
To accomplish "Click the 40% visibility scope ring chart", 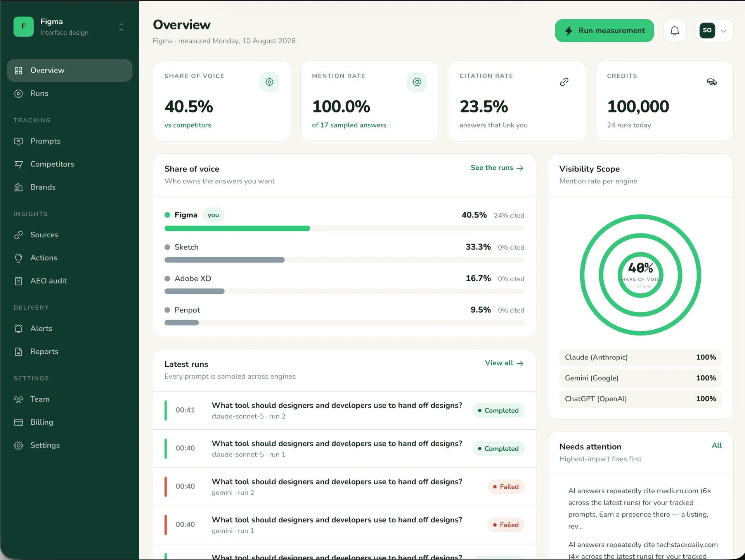I will point(640,275).
